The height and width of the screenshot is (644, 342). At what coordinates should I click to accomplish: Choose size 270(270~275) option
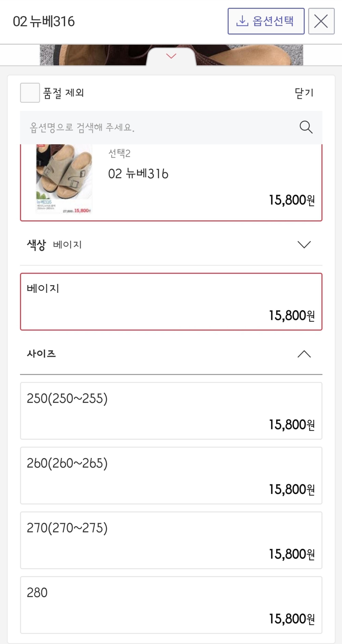tap(171, 540)
